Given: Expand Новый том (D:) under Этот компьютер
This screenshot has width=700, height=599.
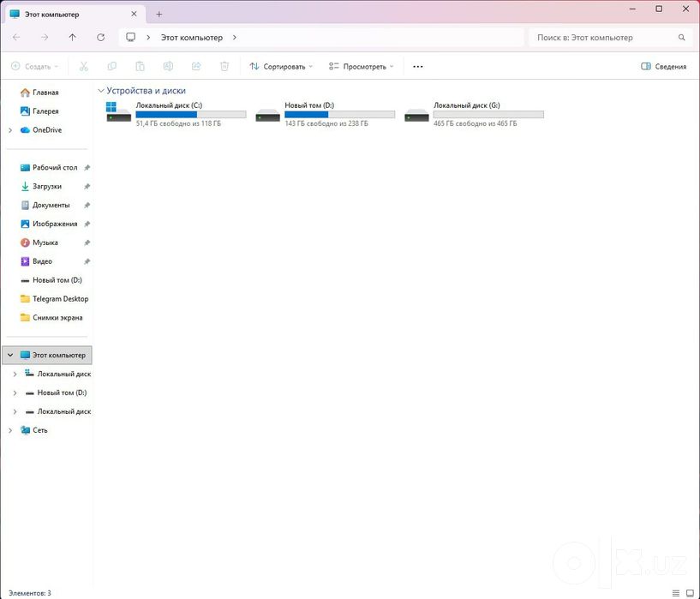Looking at the screenshot, I should [x=15, y=392].
